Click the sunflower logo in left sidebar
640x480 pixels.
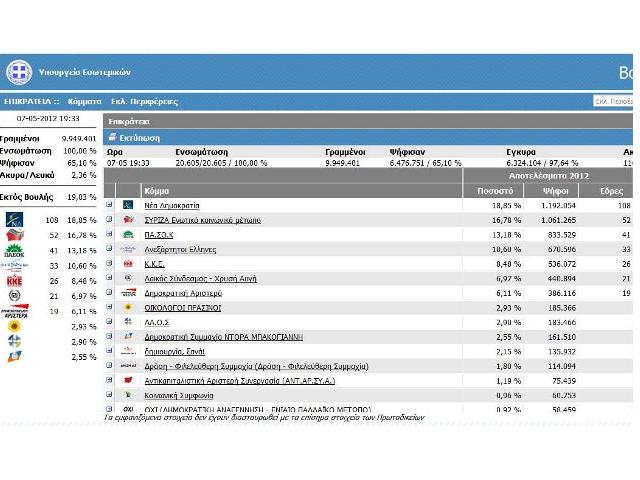(x=14, y=327)
